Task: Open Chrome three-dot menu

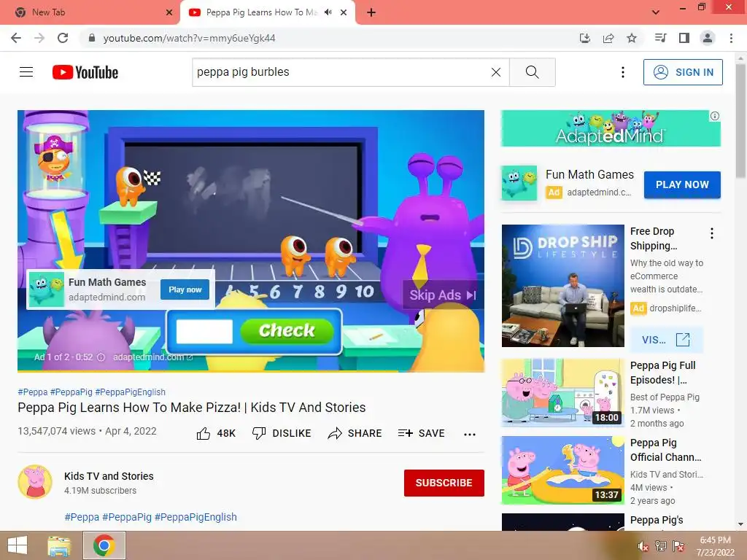Action: coord(731,38)
